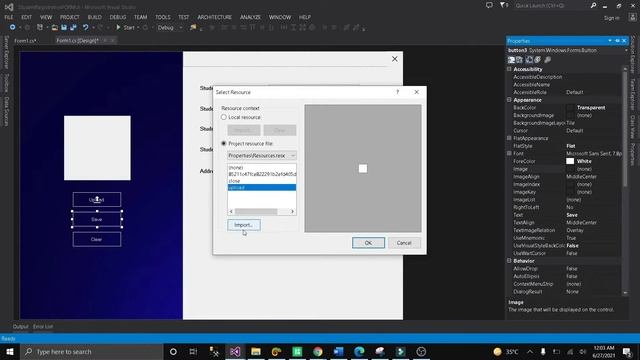This screenshot has height=360, width=640.
Task: Collapse the Behavior category
Action: click(509, 260)
